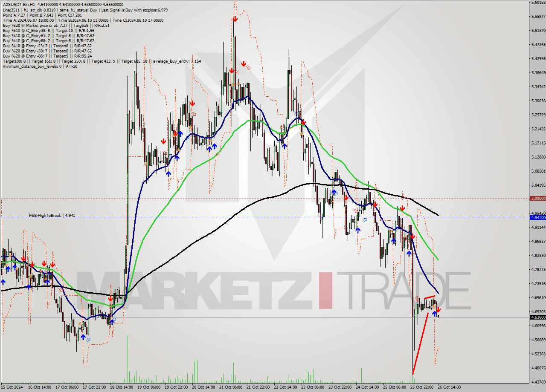Click the '21 Oct 06:00' time axis label
This screenshot has height=392, width=546.
coord(230,387)
